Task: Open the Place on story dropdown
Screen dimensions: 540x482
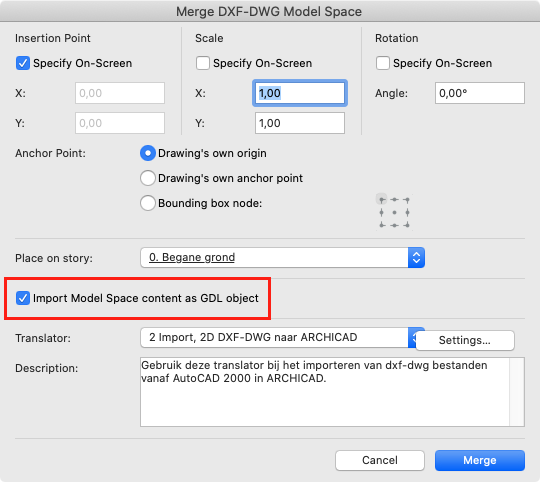Action: click(x=282, y=258)
